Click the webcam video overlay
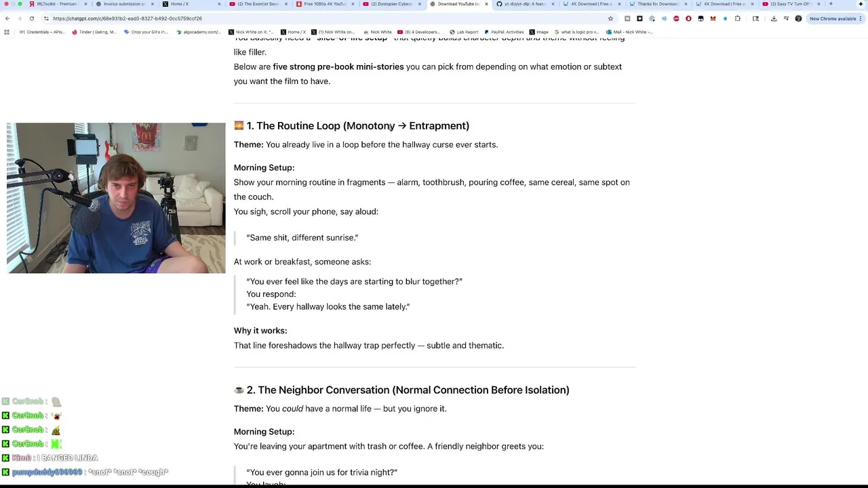868x488 pixels. coord(116,198)
